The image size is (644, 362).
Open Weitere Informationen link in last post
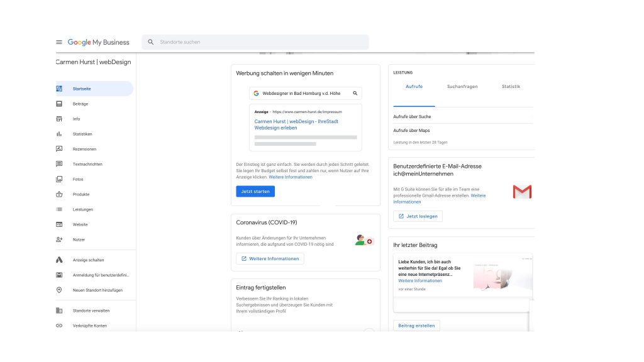420,281
